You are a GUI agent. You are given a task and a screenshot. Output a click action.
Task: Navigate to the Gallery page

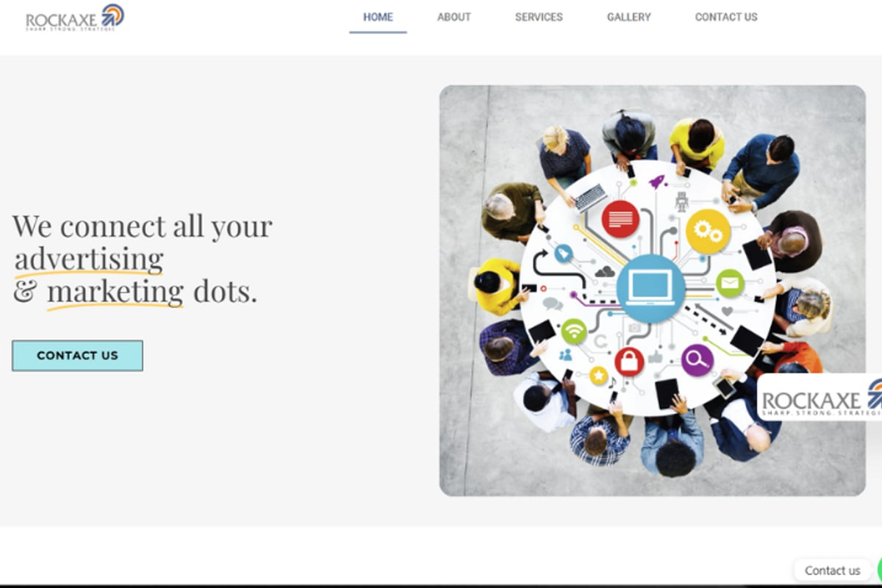[x=628, y=17]
